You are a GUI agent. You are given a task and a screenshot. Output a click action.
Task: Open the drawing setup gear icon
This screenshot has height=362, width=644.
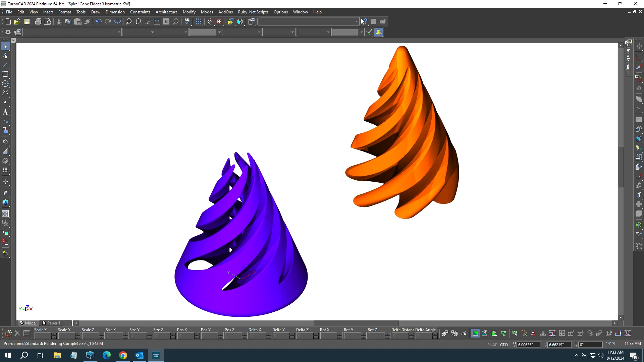[x=8, y=32]
